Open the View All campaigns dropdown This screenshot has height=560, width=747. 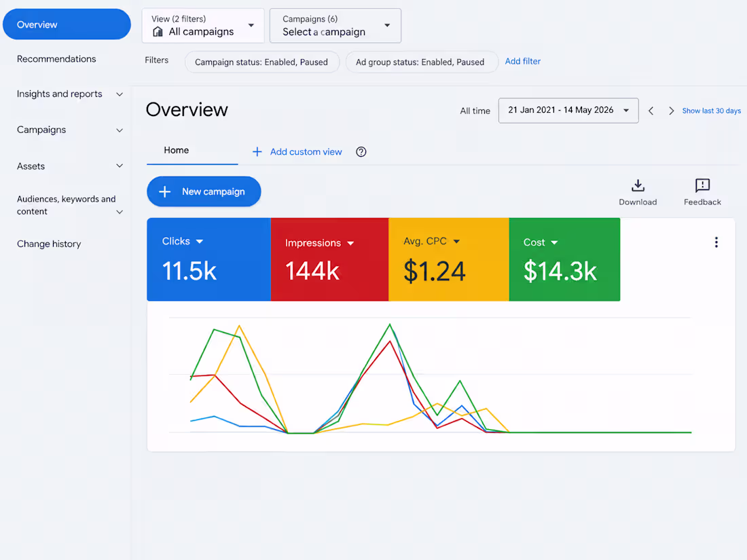click(x=203, y=26)
